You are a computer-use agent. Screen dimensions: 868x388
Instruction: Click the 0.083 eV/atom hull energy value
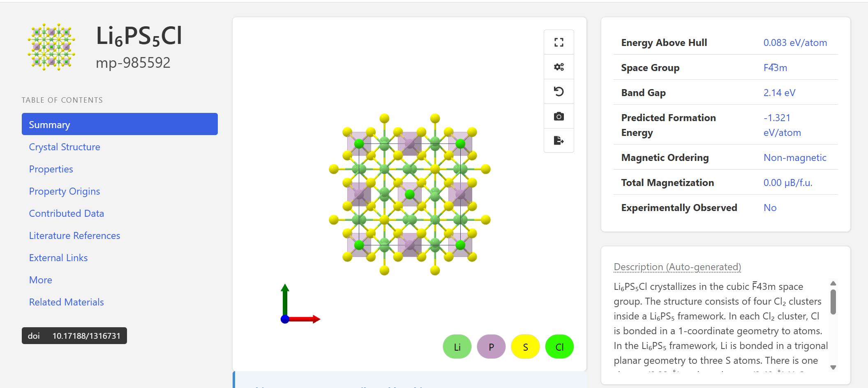tap(795, 43)
